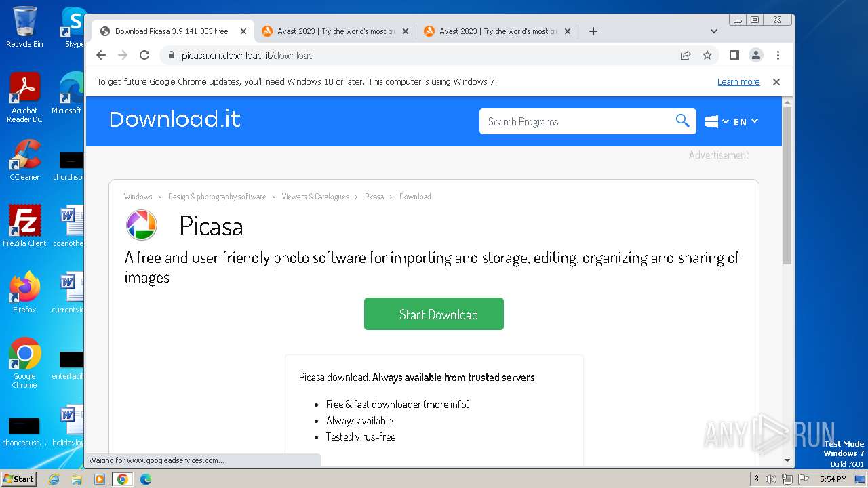The width and height of the screenshot is (868, 488).
Task: Close the second Avast 2023 tab
Action: pos(568,31)
